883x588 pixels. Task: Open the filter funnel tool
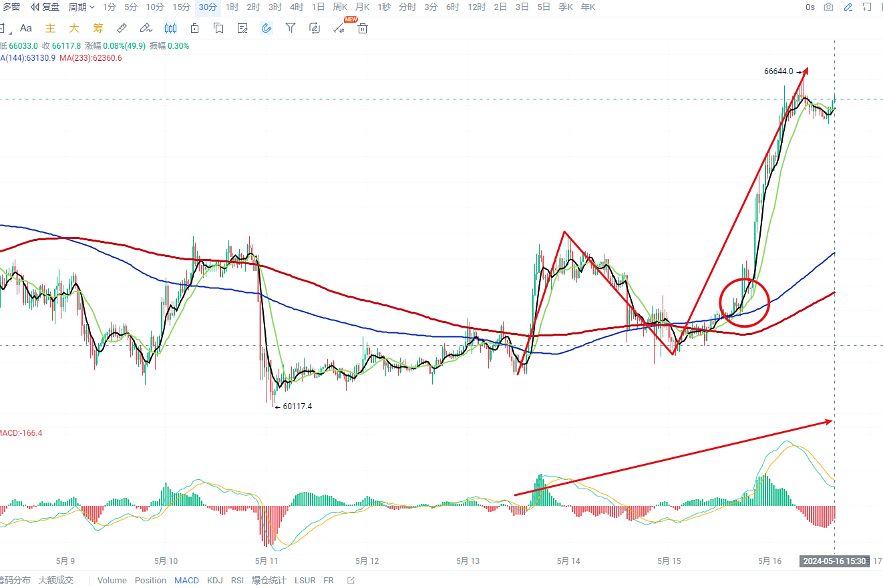[291, 28]
